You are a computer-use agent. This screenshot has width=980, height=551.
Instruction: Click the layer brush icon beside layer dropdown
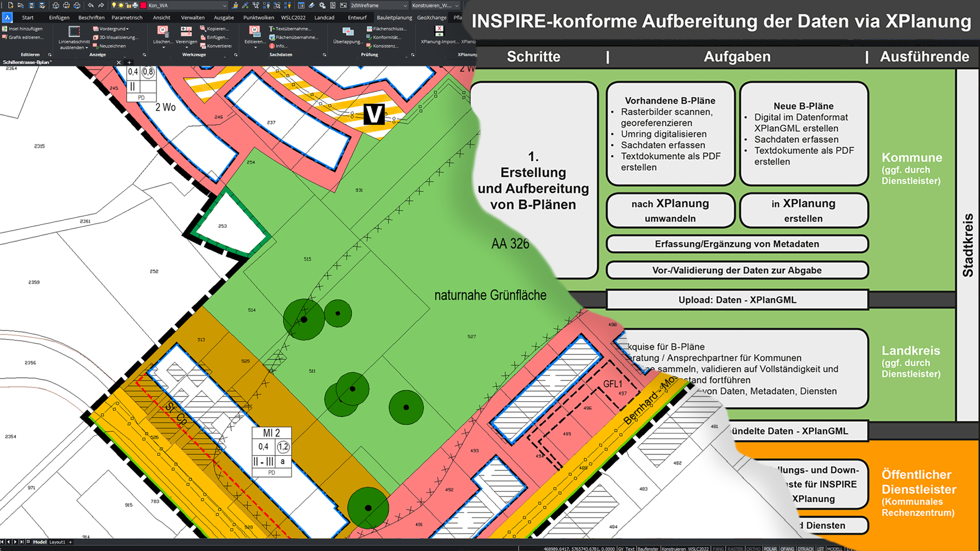(235, 6)
